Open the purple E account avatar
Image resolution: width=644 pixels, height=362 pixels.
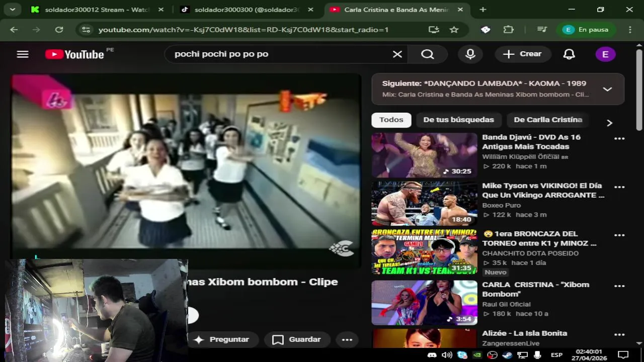pyautogui.click(x=605, y=54)
